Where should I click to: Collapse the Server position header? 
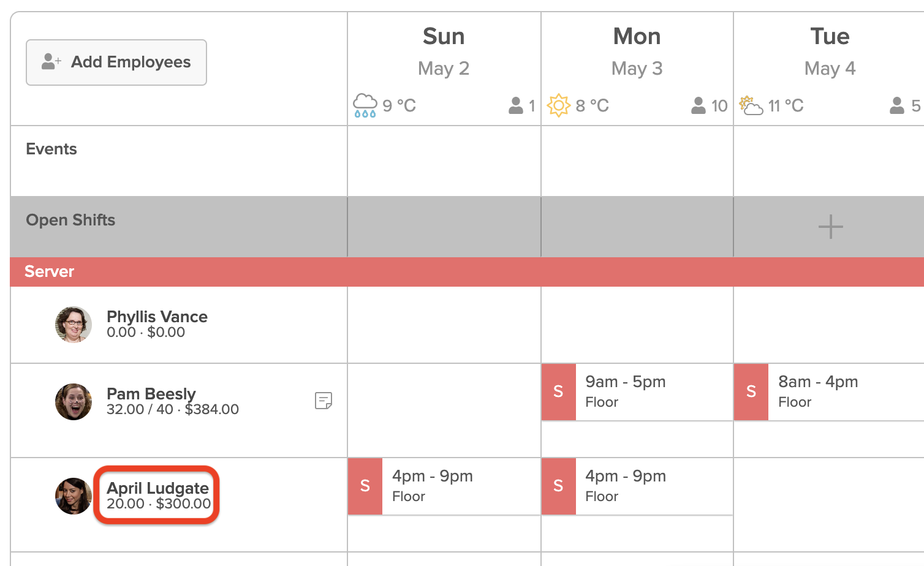pyautogui.click(x=467, y=271)
